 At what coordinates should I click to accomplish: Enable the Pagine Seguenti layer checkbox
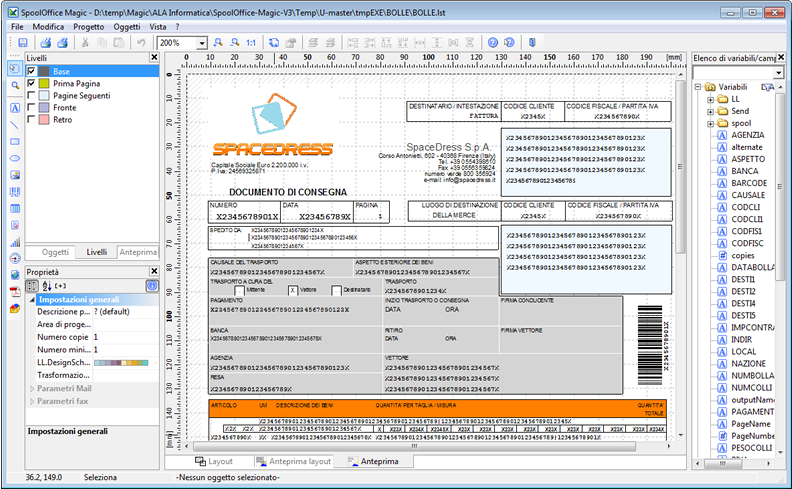click(x=31, y=96)
